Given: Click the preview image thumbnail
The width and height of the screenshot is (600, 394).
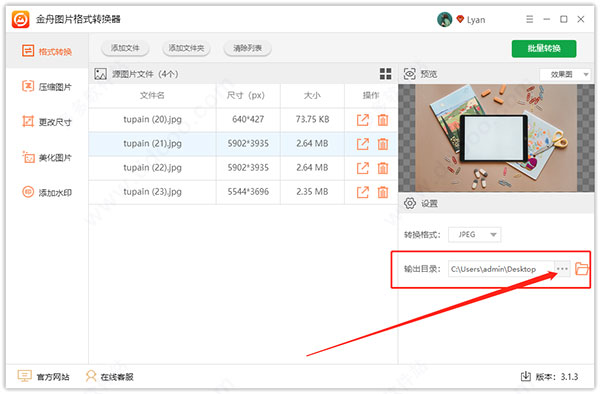Looking at the screenshot, I should click(x=496, y=138).
